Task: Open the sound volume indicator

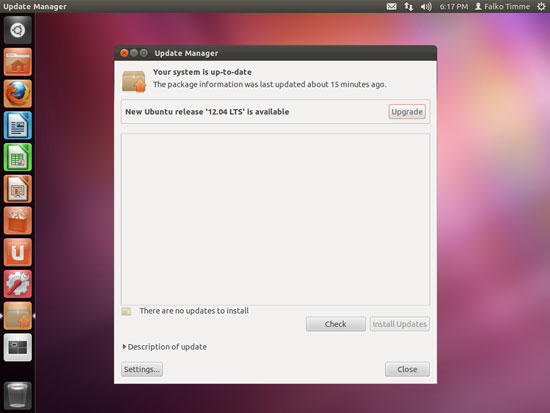Action: [x=426, y=6]
